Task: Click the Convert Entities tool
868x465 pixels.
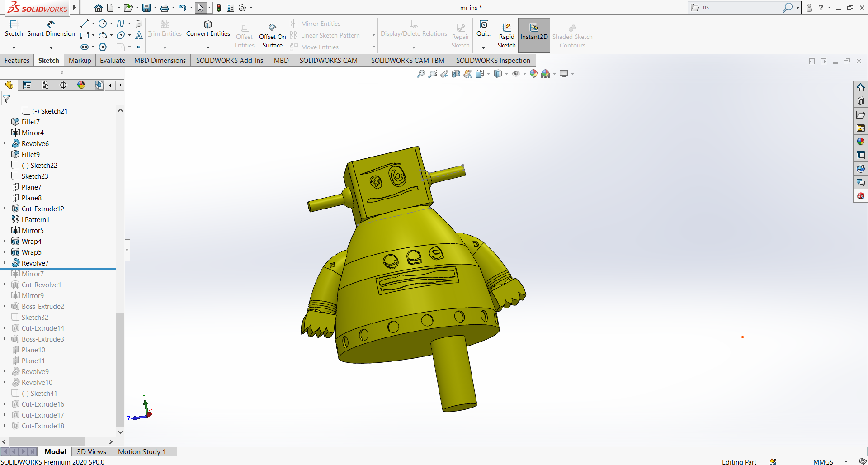Action: 208,28
